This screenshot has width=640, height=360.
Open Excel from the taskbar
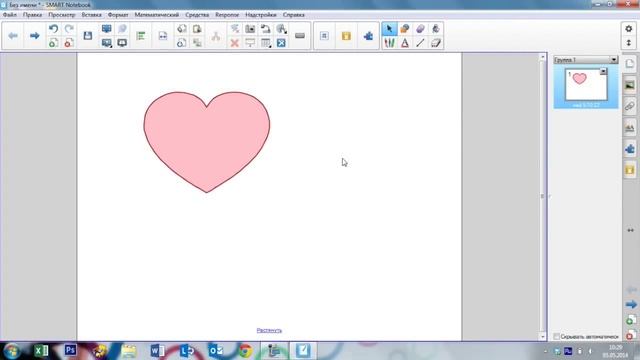(41, 351)
